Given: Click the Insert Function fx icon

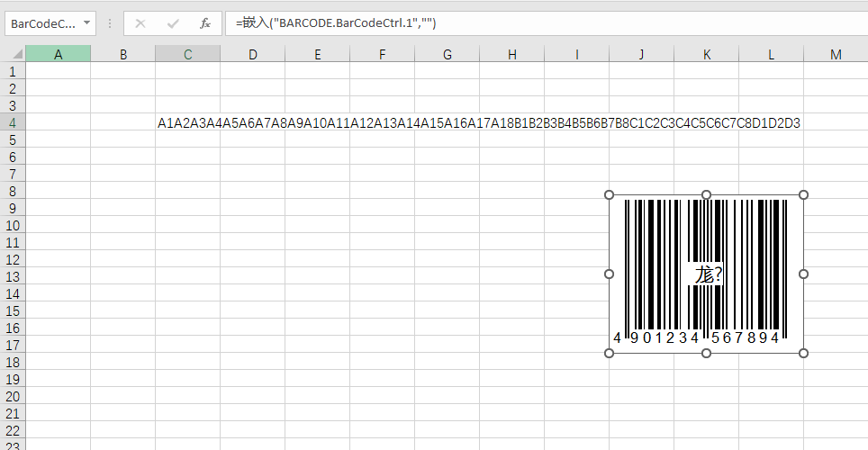Looking at the screenshot, I should (205, 23).
